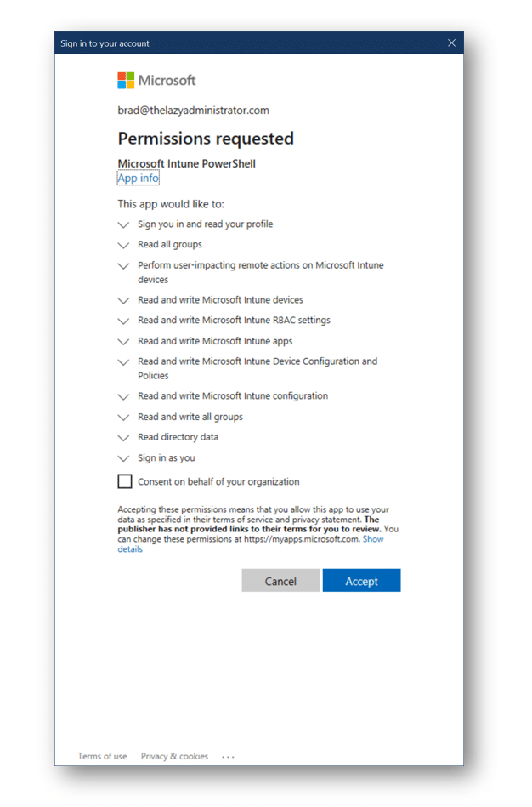
Task: Expand the Read all groups permission
Action: (x=123, y=246)
